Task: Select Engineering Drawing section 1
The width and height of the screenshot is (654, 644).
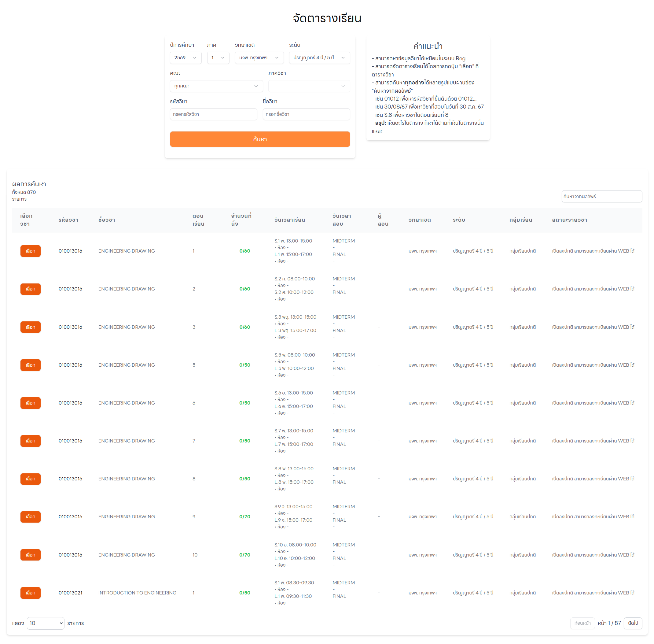Action: click(31, 251)
